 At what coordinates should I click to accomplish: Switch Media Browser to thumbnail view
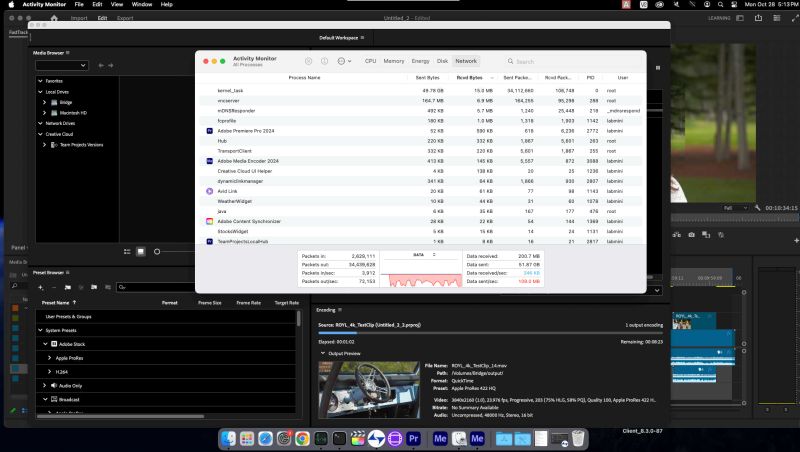[x=141, y=252]
